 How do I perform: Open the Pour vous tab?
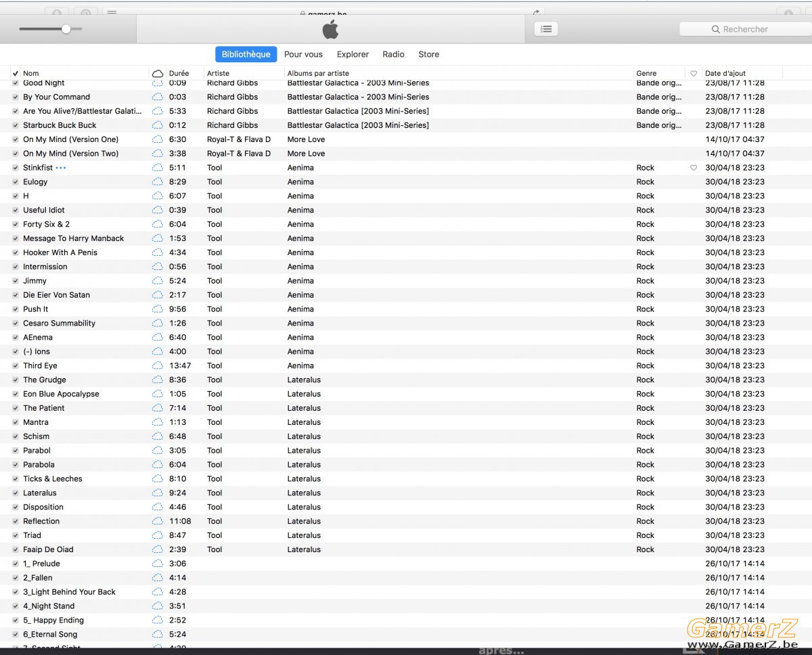click(x=303, y=54)
